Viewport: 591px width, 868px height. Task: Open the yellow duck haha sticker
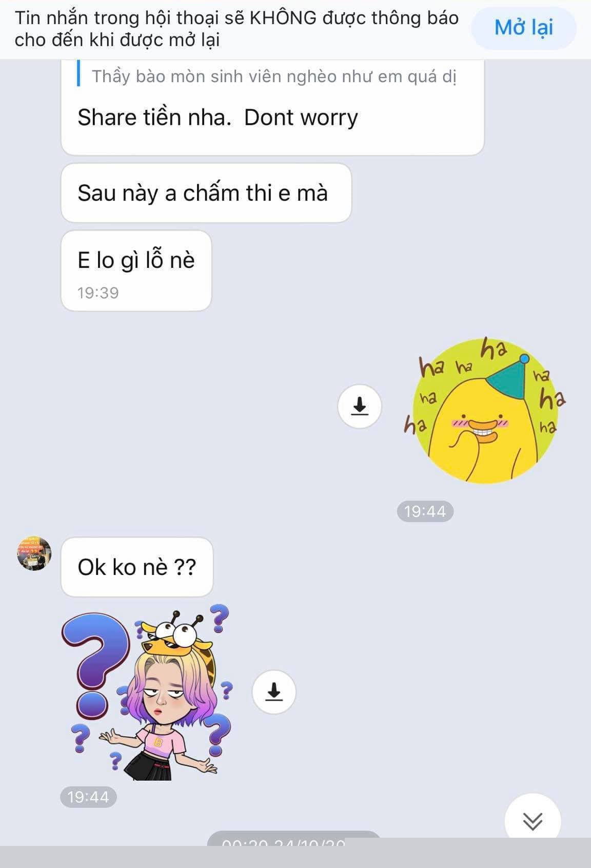coord(484,411)
